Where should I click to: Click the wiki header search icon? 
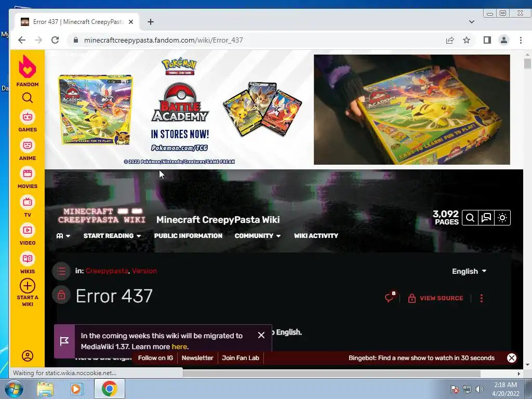(x=470, y=218)
